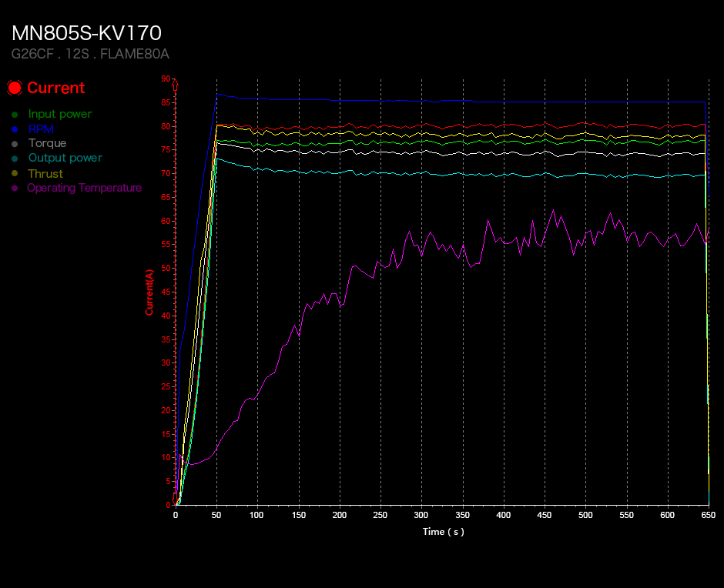724x588 pixels.
Task: Click the G26CF 12S FLAME80A subtitle
Action: 91,54
